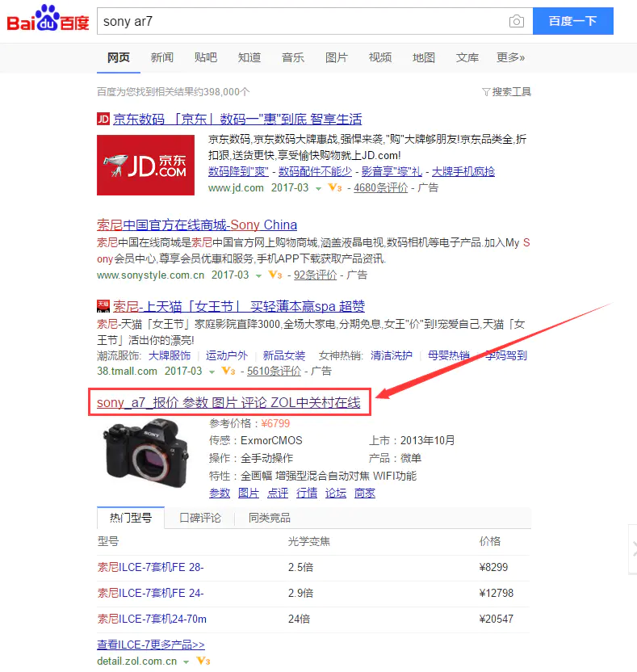Click the V3 badge next to www.jd.com
Viewport: 637px width, 672px height.
coord(334,187)
